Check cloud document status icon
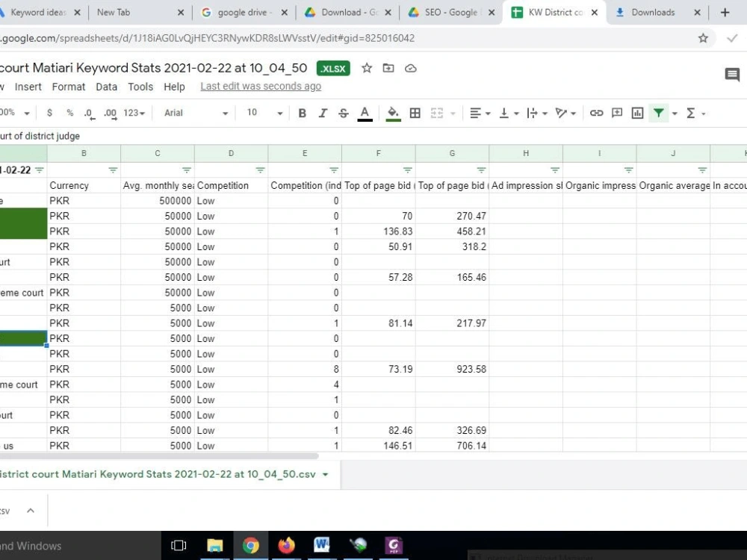 (x=411, y=68)
